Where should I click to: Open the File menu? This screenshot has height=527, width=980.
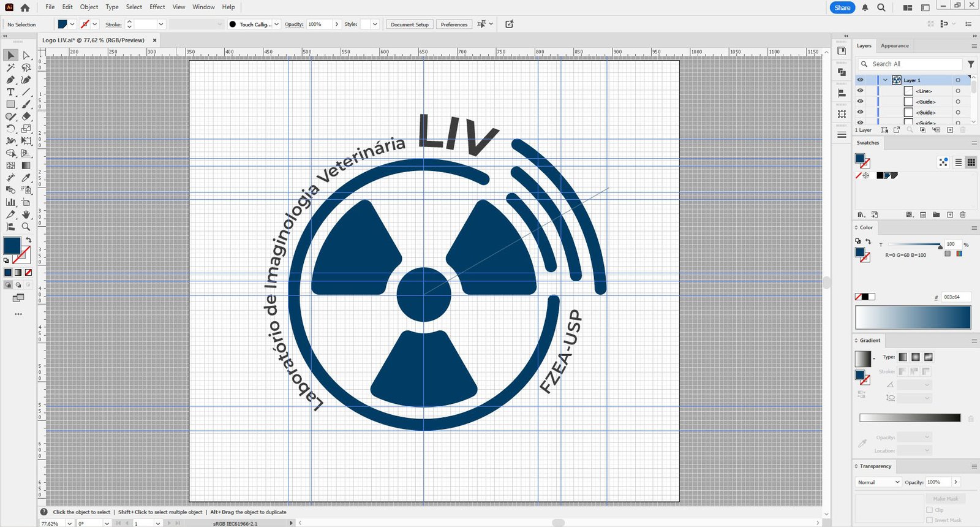[50, 7]
